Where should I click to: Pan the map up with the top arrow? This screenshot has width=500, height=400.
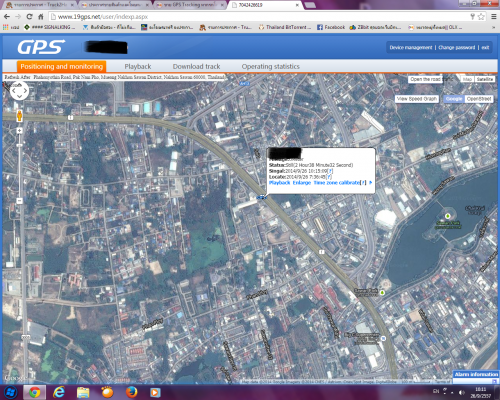point(19,85)
